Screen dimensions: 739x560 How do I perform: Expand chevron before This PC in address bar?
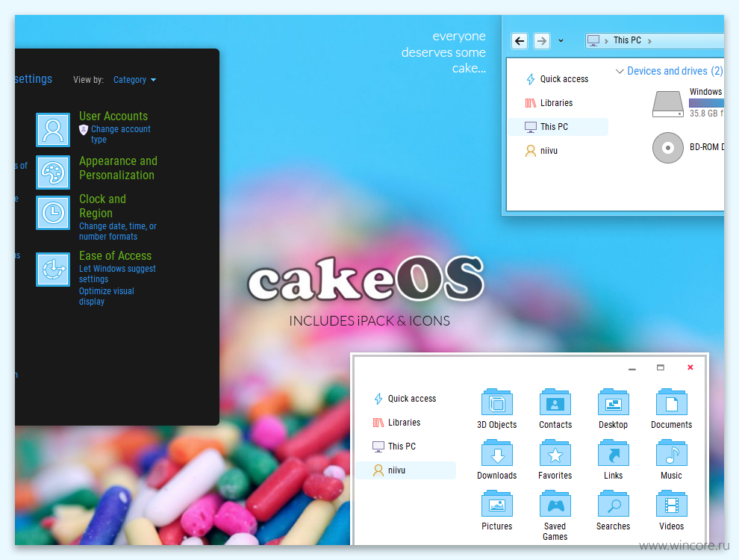coord(606,41)
